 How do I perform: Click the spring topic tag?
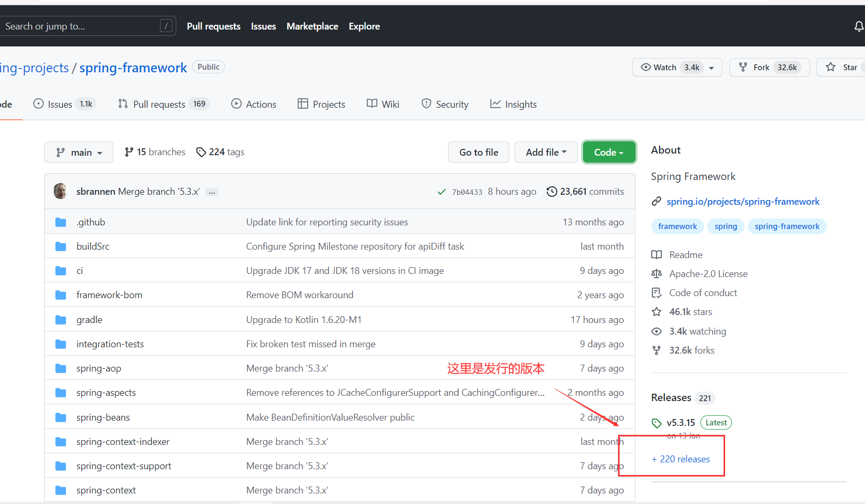[726, 226]
